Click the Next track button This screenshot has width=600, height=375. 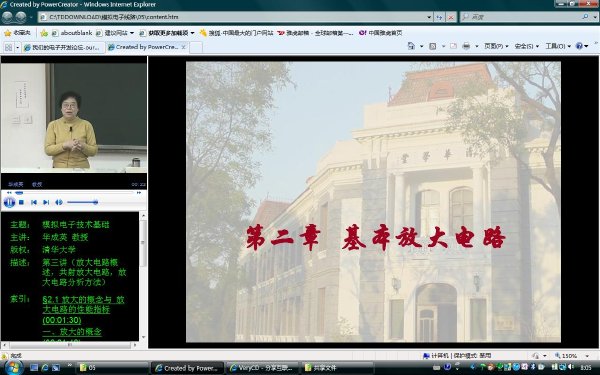pos(46,202)
